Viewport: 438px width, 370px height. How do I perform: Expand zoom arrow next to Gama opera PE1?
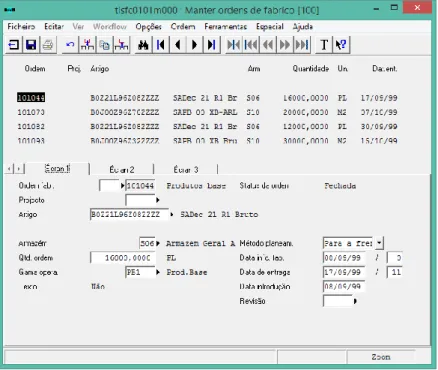(158, 272)
